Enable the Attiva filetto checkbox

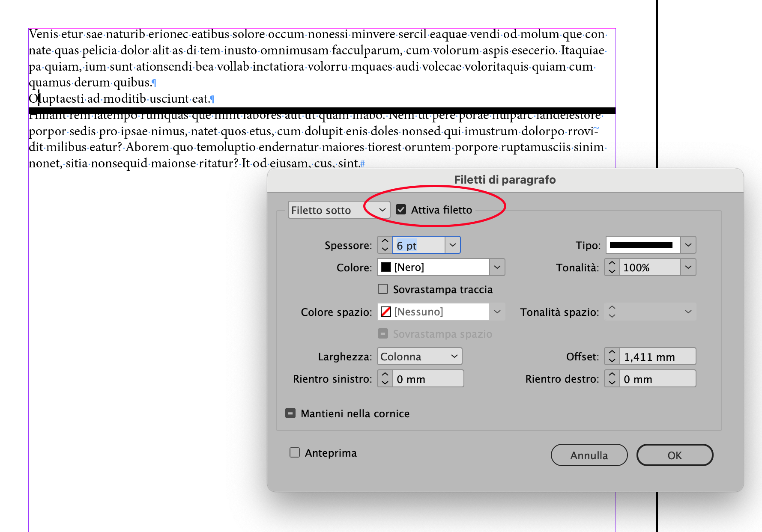pyautogui.click(x=401, y=210)
